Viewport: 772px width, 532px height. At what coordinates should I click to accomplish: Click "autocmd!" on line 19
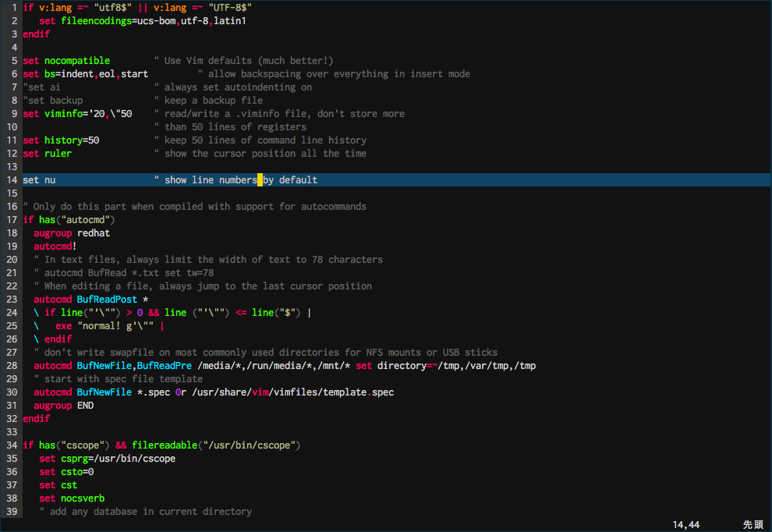click(x=55, y=246)
